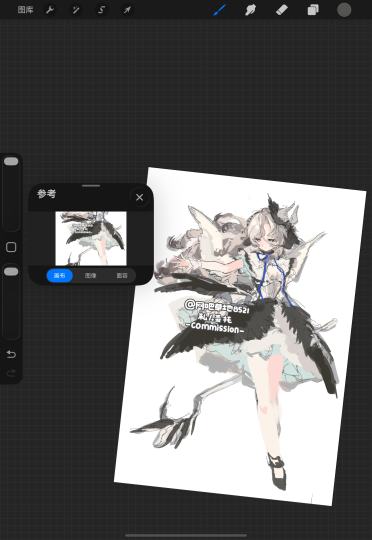Activate the Selection S-shaped tool

click(101, 10)
